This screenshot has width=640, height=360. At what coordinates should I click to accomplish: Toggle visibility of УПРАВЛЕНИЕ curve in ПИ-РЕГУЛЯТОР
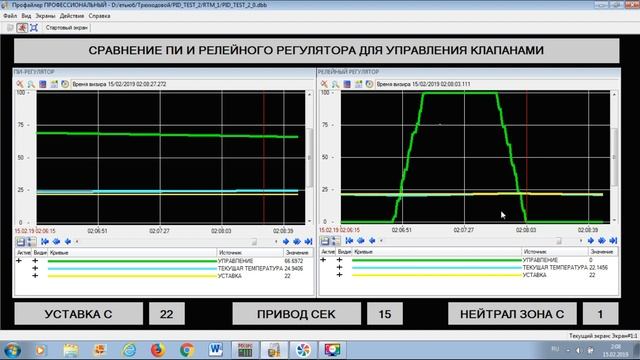tap(35, 260)
